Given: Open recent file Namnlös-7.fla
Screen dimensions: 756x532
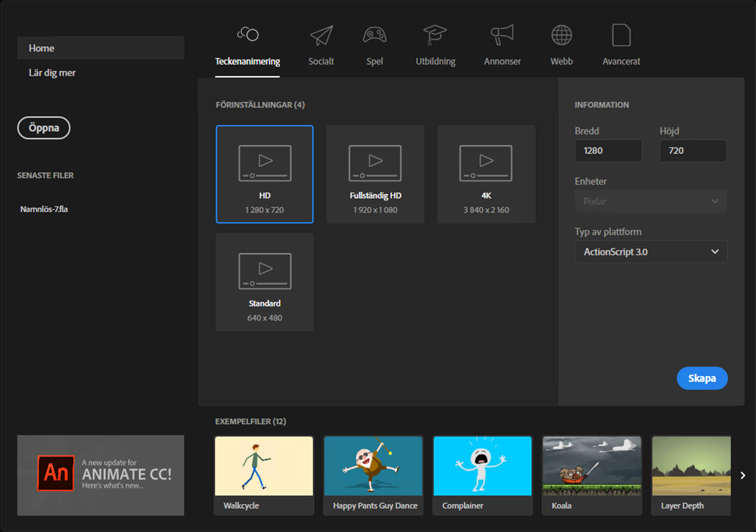Looking at the screenshot, I should (x=44, y=209).
